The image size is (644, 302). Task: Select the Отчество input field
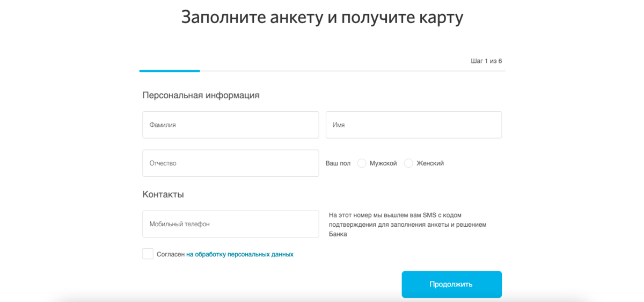click(x=230, y=163)
